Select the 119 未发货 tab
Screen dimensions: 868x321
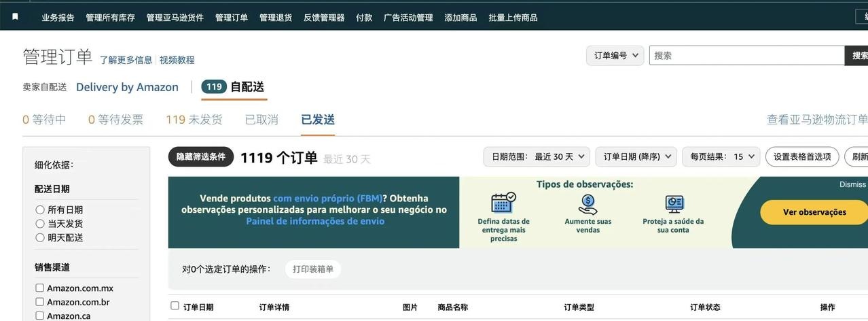194,120
